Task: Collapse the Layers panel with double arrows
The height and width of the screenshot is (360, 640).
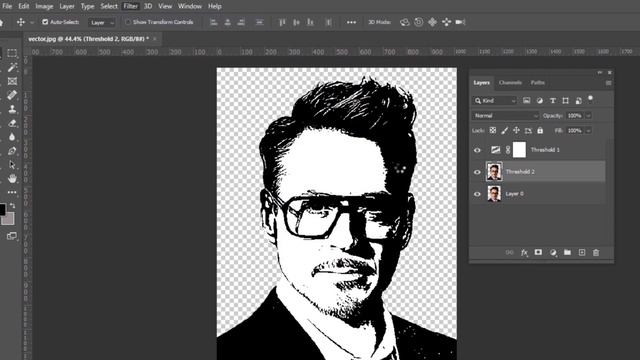Action: pyautogui.click(x=600, y=73)
